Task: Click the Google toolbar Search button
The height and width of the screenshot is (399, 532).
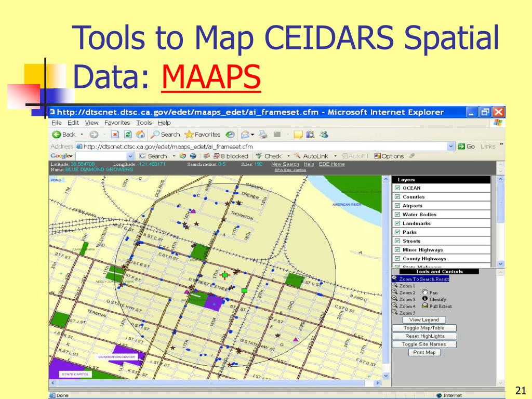Action: point(153,156)
